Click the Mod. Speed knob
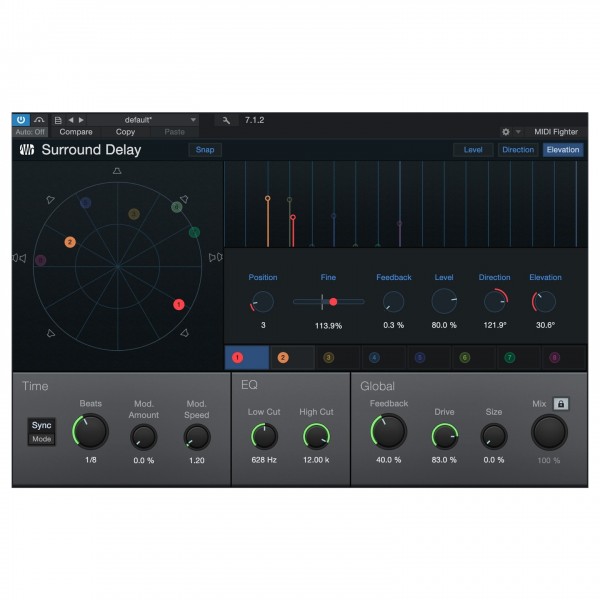Image resolution: width=600 pixels, height=600 pixels. (197, 437)
